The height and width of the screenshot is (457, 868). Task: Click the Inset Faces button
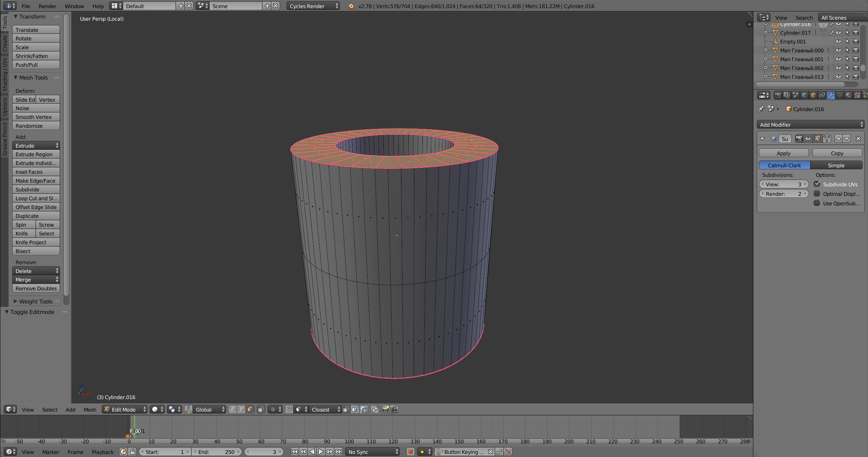click(36, 172)
